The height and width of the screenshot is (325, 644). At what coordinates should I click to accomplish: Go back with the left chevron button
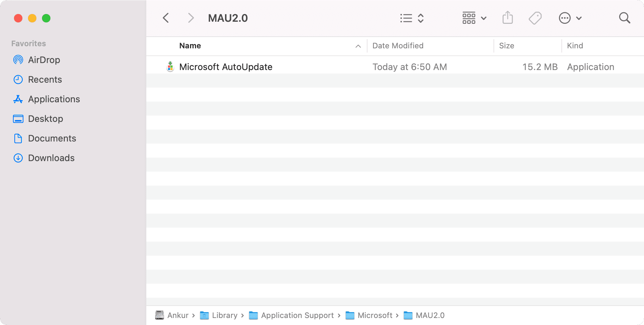pyautogui.click(x=166, y=18)
